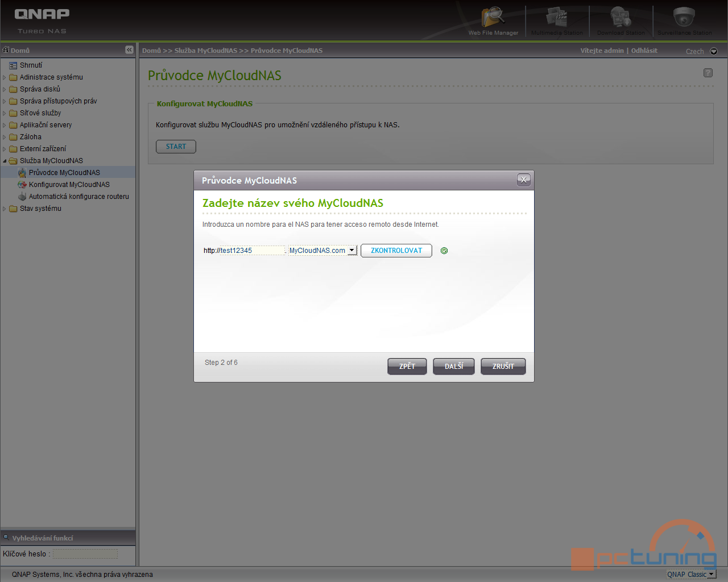
Task: Select Shrnutí in the tree
Action: pyautogui.click(x=31, y=65)
